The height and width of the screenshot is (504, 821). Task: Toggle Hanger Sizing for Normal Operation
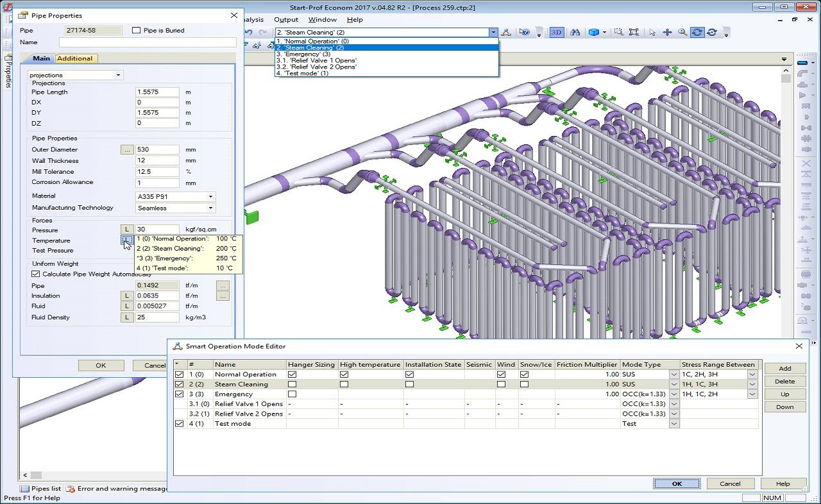click(292, 374)
